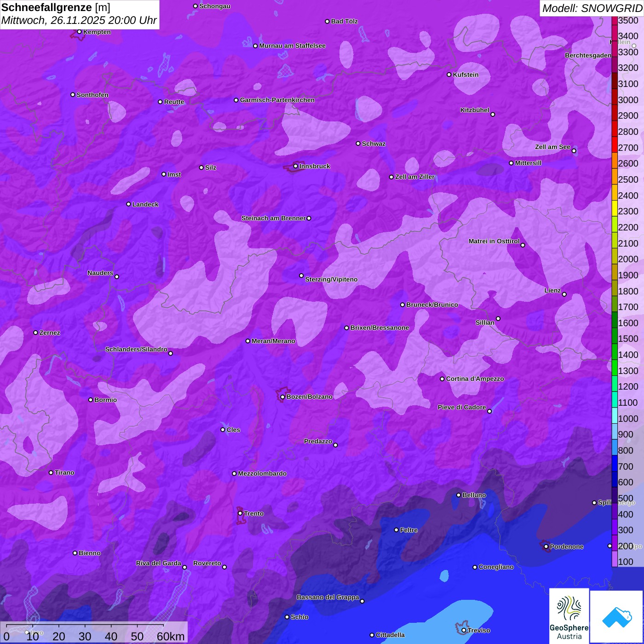This screenshot has width=644, height=644.
Task: Click the Meran/Merano marker dot
Action: pos(247,341)
